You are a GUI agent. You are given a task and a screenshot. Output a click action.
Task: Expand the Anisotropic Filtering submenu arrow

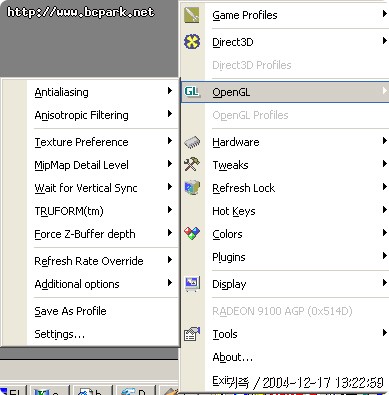coord(170,114)
